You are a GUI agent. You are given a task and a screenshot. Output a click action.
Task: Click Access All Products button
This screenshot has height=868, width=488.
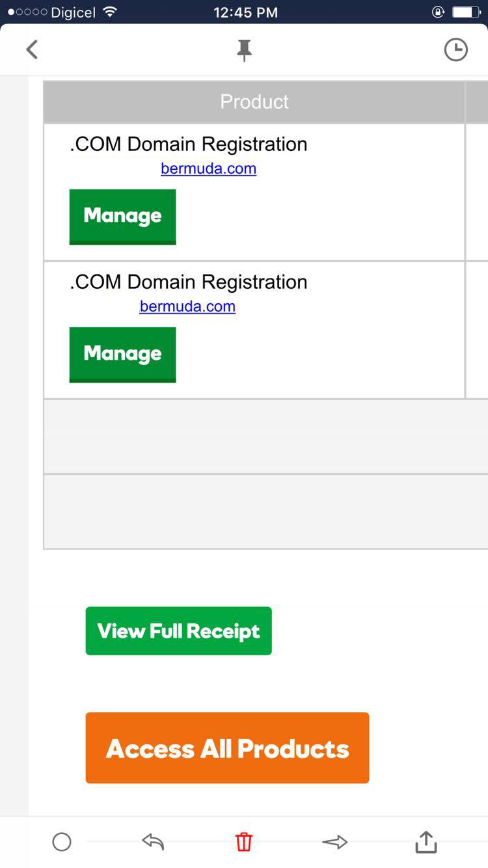(x=227, y=748)
